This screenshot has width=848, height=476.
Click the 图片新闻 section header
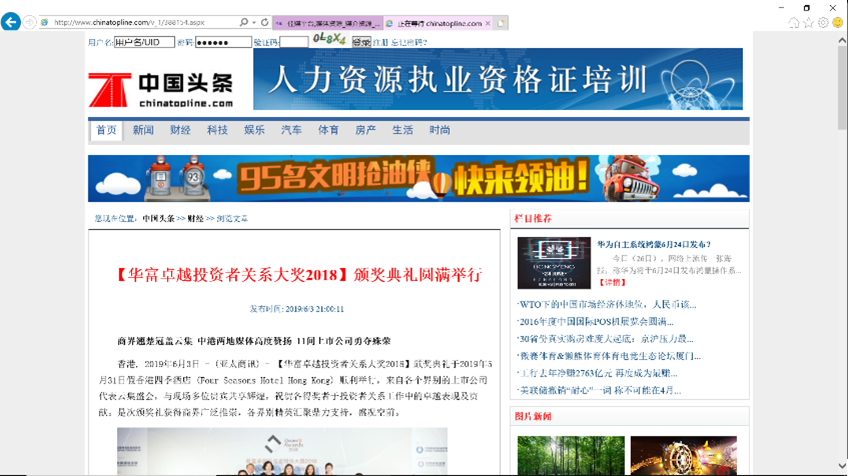533,416
